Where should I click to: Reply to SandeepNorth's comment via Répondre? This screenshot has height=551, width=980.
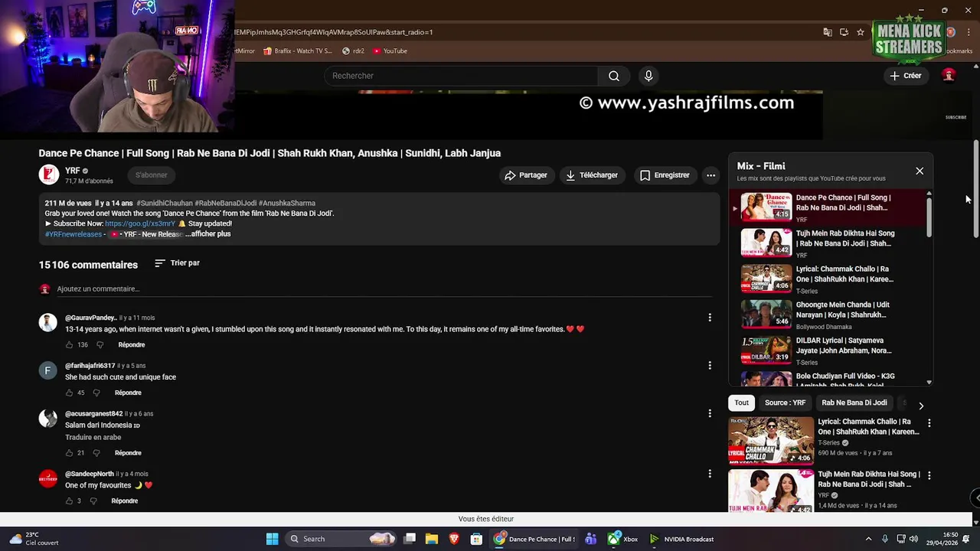124,501
